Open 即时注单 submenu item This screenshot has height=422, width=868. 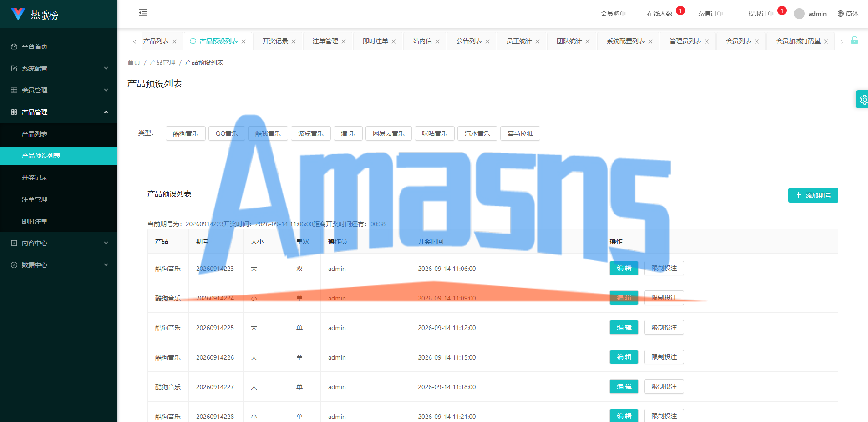(58, 221)
